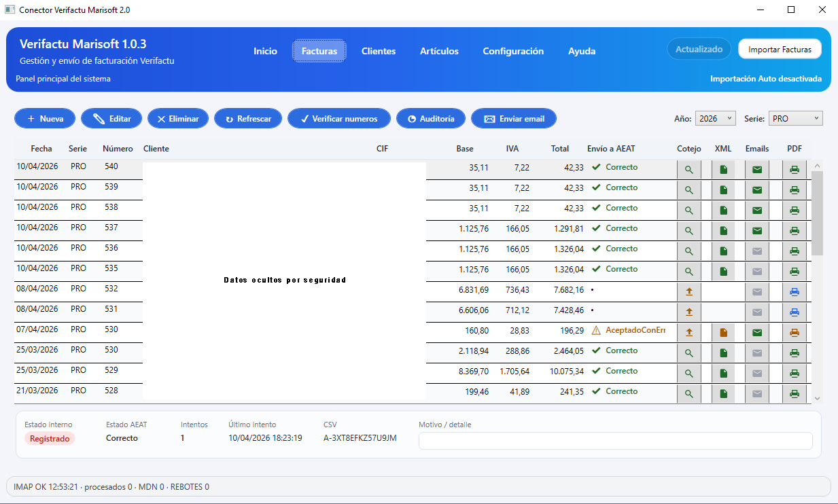Click grey email icon for invoice 536
The image size is (838, 504).
[x=757, y=251]
